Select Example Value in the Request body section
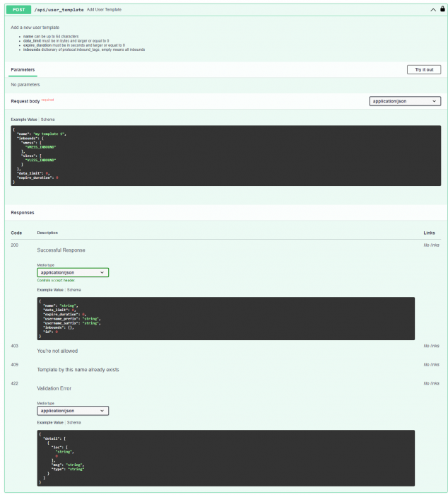The height and width of the screenshot is (495, 448). tap(23, 120)
